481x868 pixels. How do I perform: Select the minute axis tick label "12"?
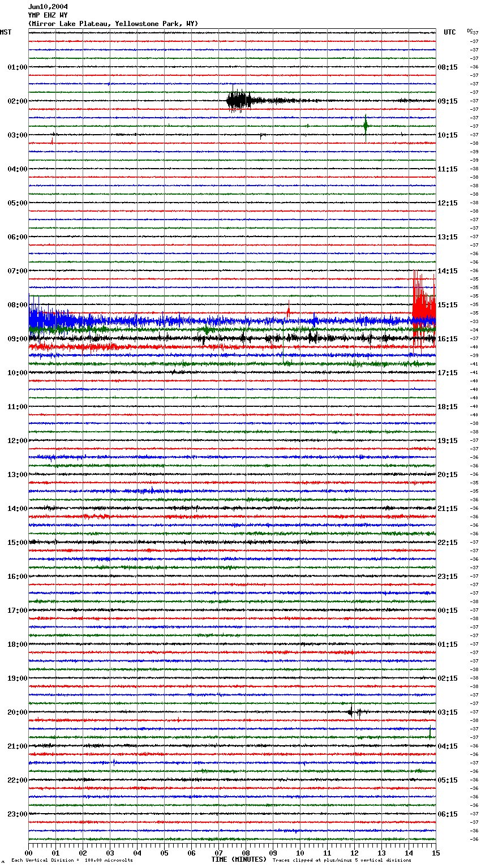click(354, 853)
